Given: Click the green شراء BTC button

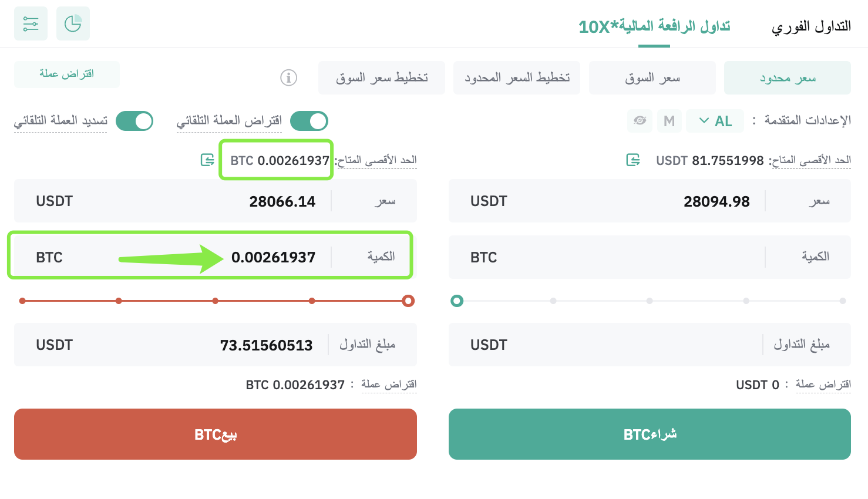Looking at the screenshot, I should click(650, 434).
